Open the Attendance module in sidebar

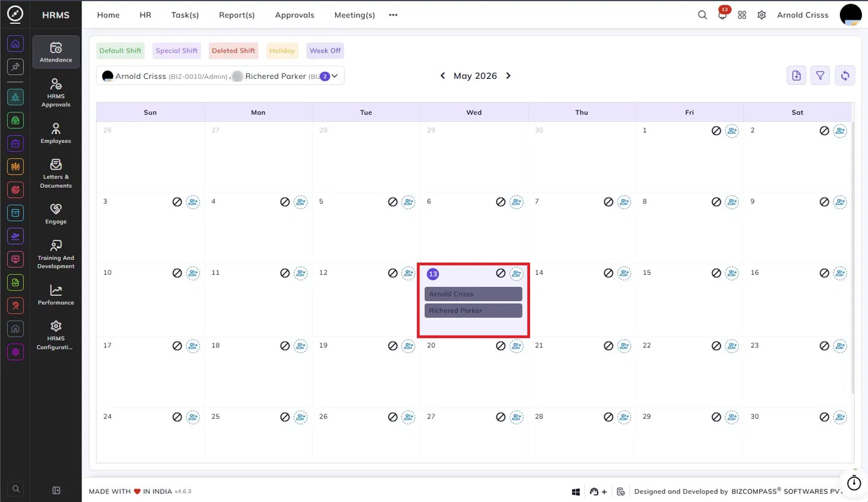pyautogui.click(x=56, y=52)
